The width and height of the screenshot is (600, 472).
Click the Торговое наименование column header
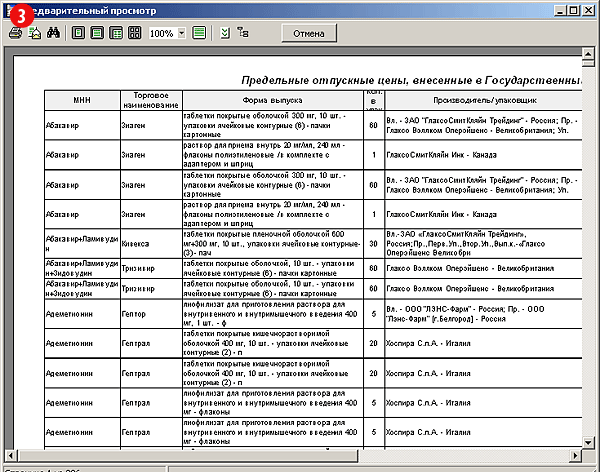coord(151,100)
